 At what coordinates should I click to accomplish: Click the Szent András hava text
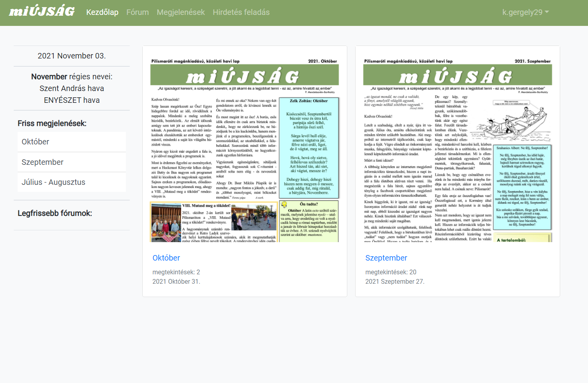(72, 88)
